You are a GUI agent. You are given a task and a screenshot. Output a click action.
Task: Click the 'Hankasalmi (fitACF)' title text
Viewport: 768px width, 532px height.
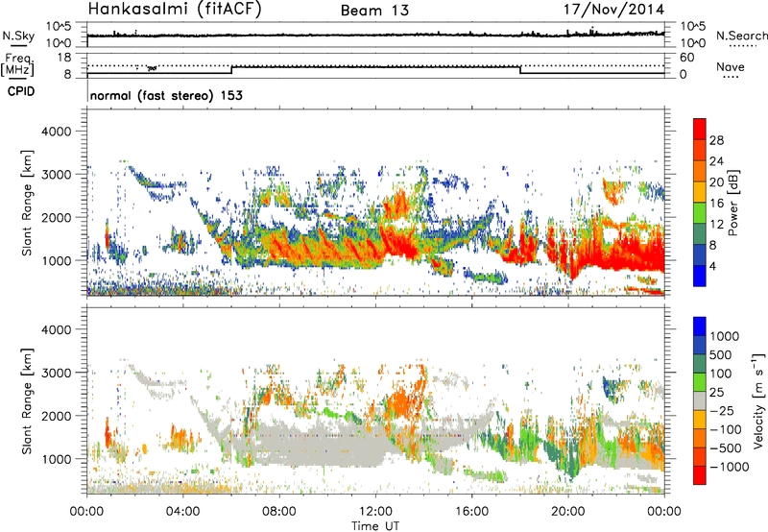[175, 9]
